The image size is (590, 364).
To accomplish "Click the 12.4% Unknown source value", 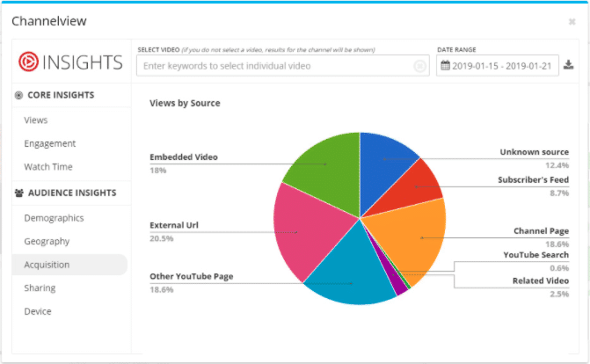I will (557, 165).
